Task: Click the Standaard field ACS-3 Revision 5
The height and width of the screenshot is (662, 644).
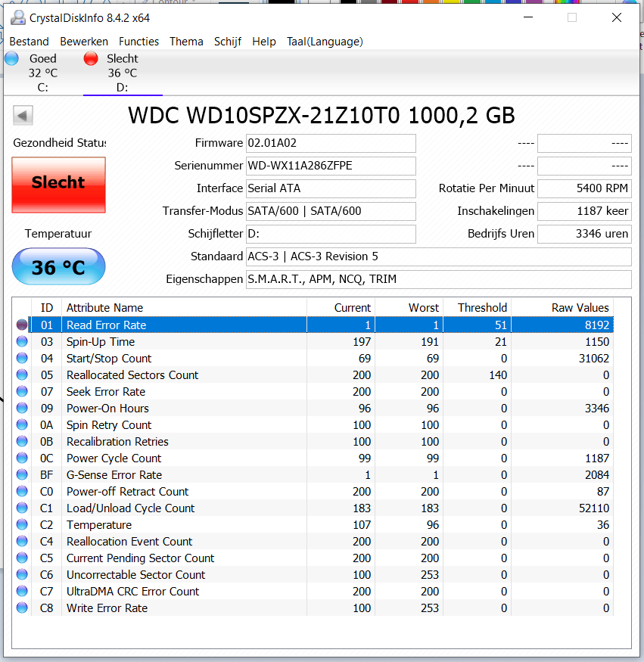Action: [x=439, y=256]
